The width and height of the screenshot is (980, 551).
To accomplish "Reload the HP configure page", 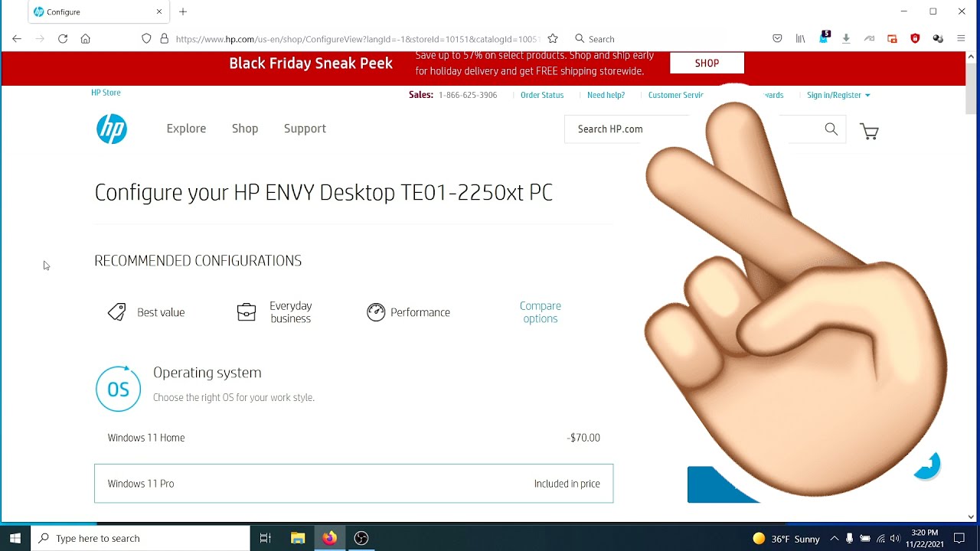I will (63, 38).
